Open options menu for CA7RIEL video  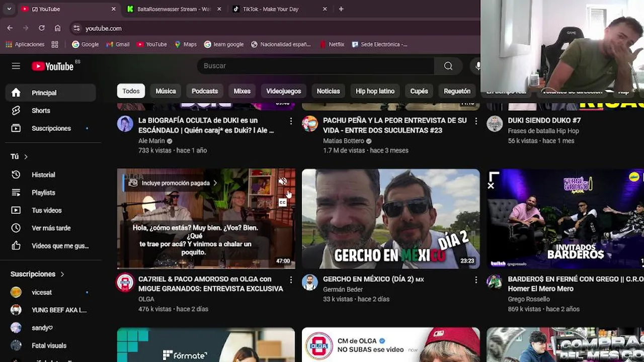291,280
